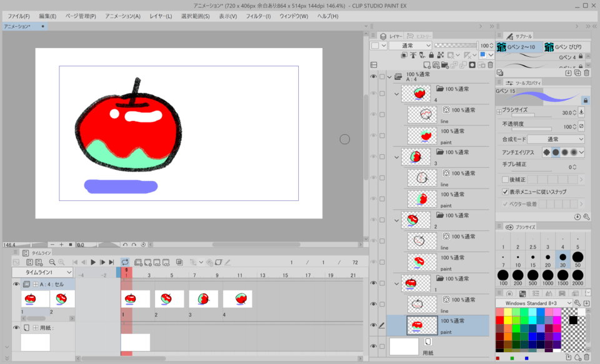Choose brush size preset 2000
This screenshot has width=600, height=364.
click(577, 278)
